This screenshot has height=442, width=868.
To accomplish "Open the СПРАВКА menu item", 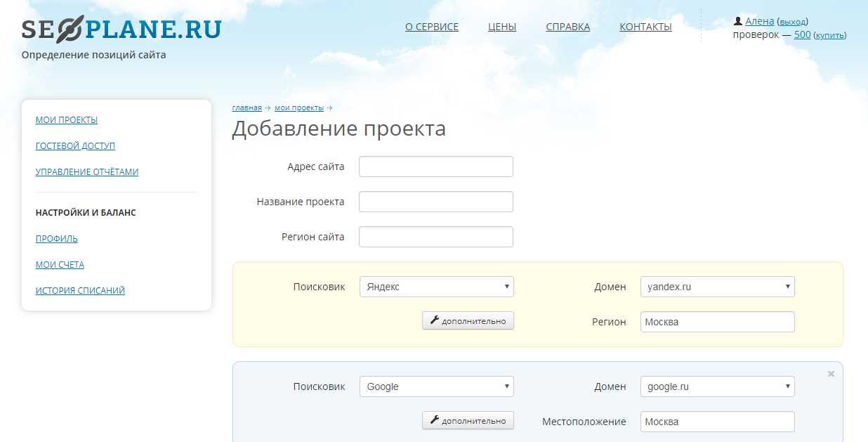I will click(x=567, y=26).
